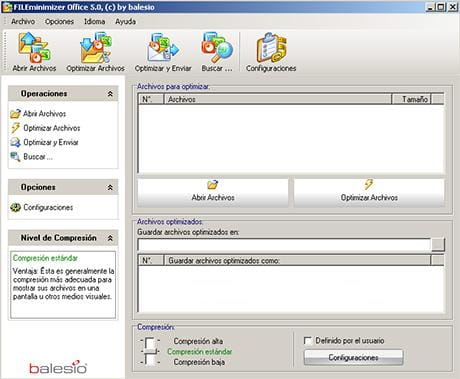The image size is (460, 379).
Task: Open the Configuraciones toolbar clipboard icon
Action: 271,48
